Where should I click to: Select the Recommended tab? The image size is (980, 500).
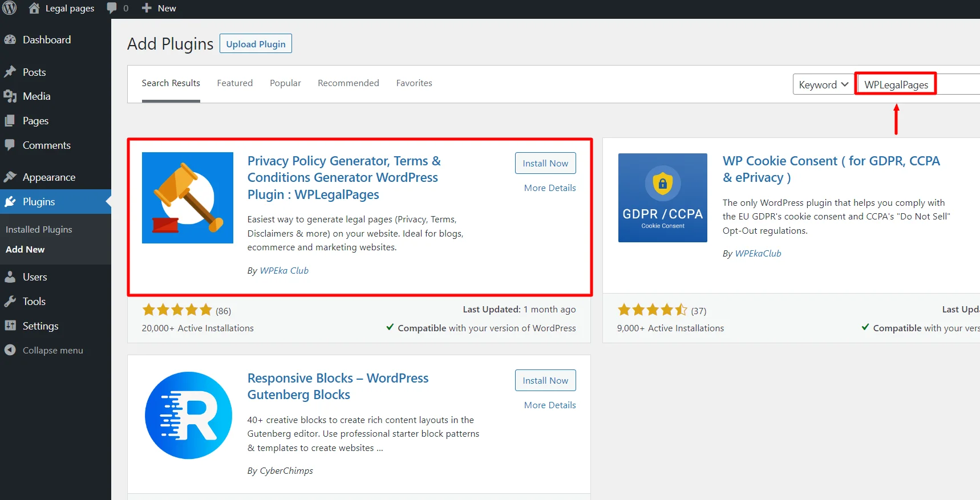click(348, 83)
